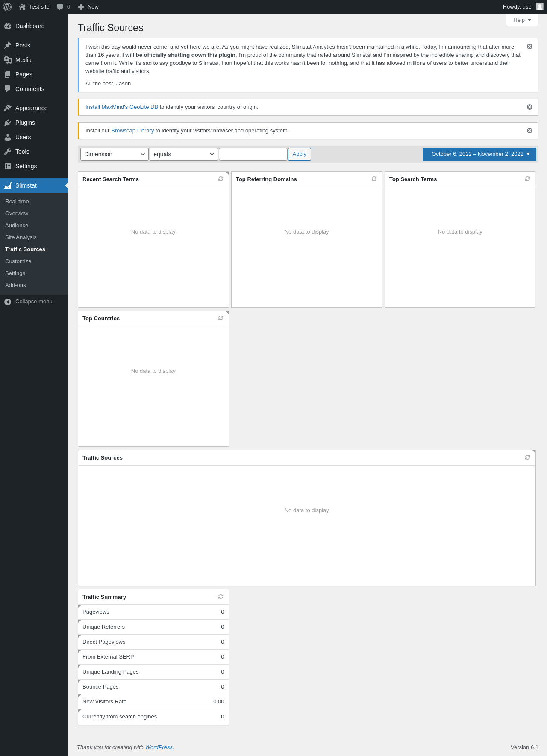Refresh the Top Referring Domains report
Screen dimensions: 547x756
coord(374,179)
